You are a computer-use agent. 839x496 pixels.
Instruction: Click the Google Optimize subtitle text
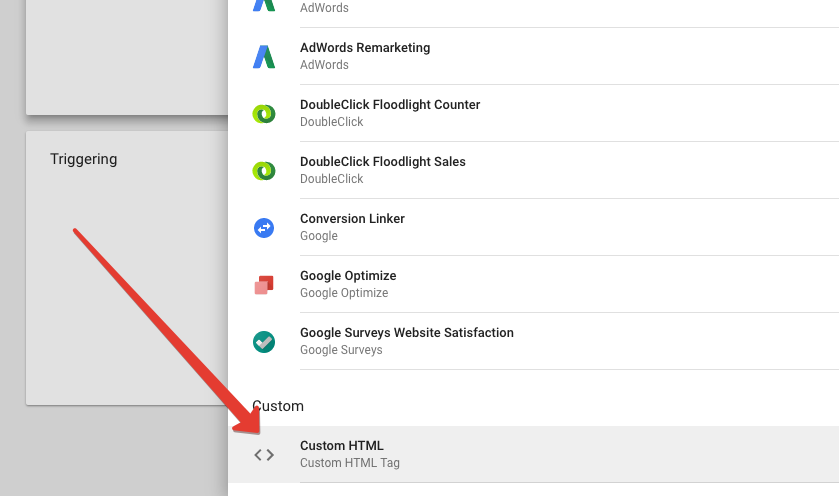344,293
